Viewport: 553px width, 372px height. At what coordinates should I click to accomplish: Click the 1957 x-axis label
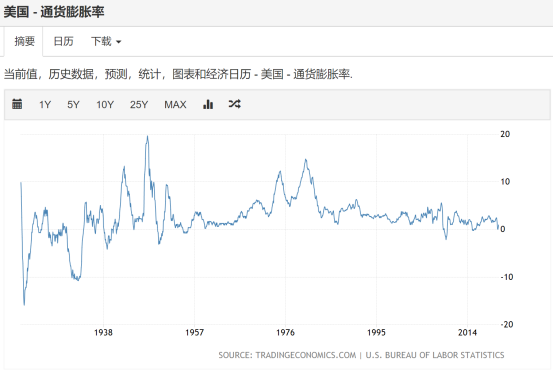pyautogui.click(x=194, y=333)
